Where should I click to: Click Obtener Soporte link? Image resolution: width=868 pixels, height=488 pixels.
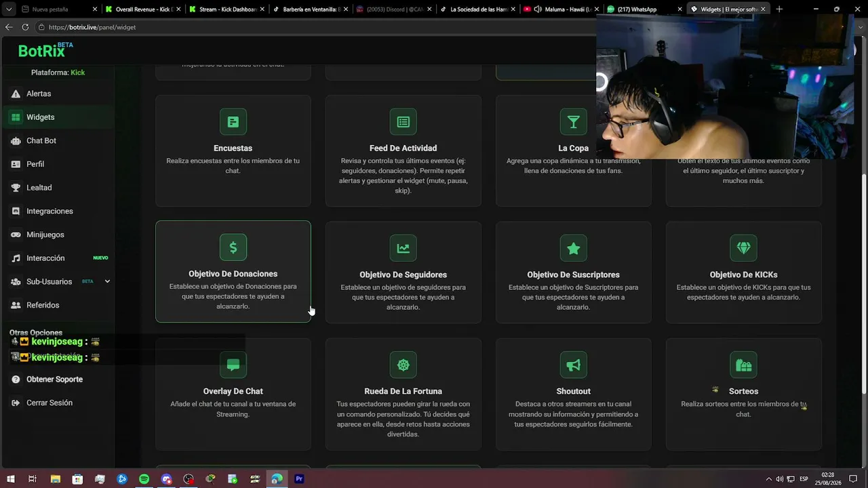tap(54, 380)
